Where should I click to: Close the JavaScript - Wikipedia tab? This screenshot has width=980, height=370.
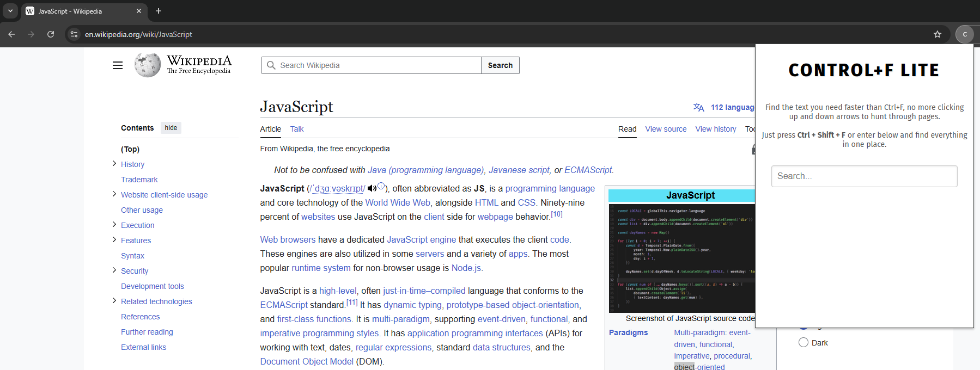tap(139, 11)
